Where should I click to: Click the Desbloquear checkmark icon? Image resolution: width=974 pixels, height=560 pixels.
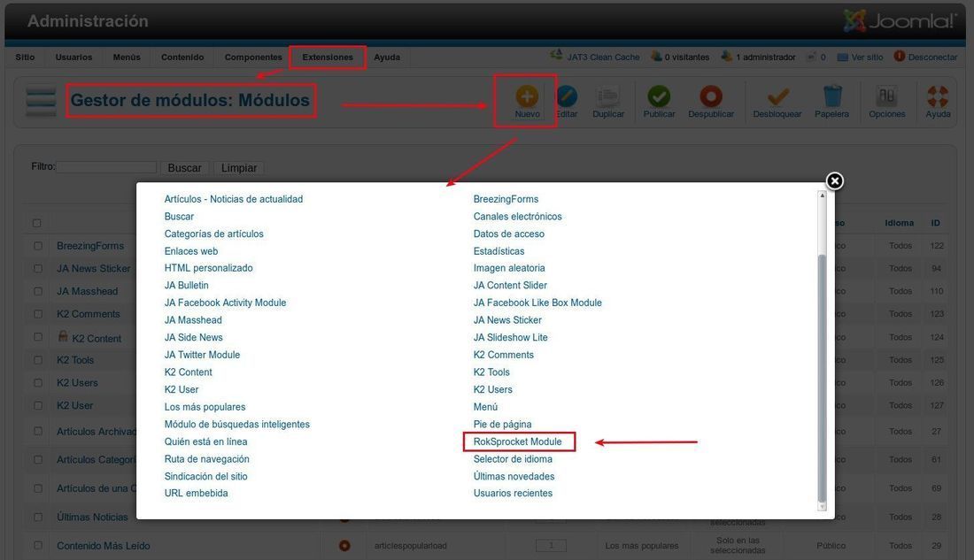click(x=777, y=96)
